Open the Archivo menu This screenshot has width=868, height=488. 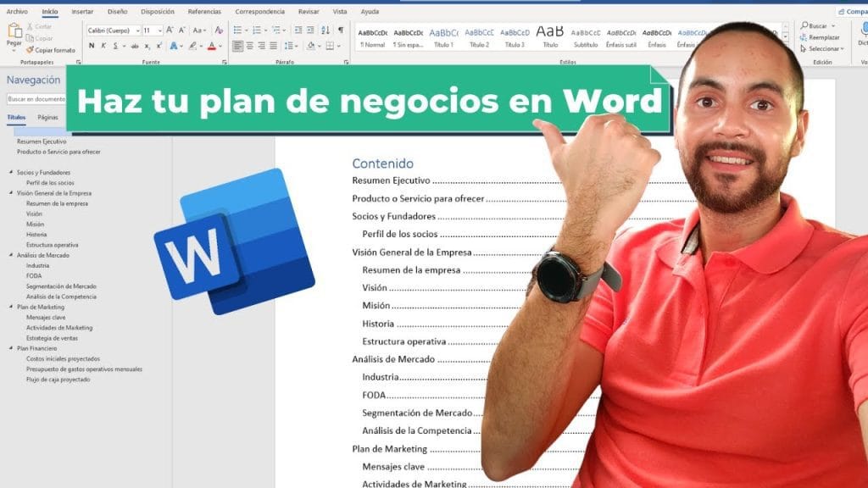(x=17, y=12)
